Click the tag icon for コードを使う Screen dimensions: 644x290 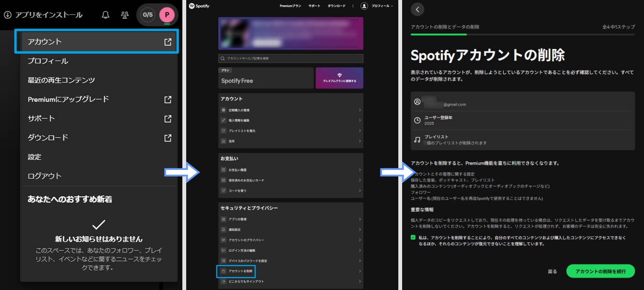[224, 191]
